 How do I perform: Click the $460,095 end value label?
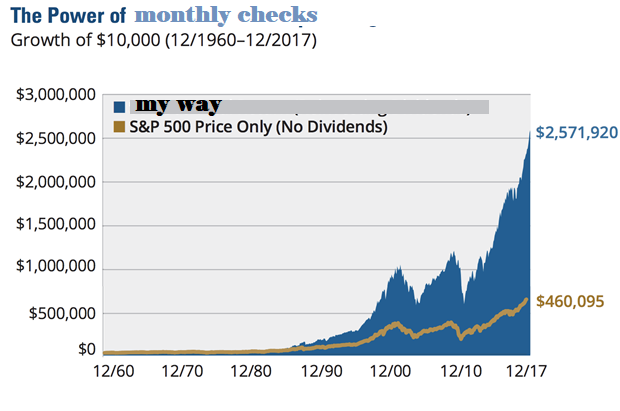(570, 301)
